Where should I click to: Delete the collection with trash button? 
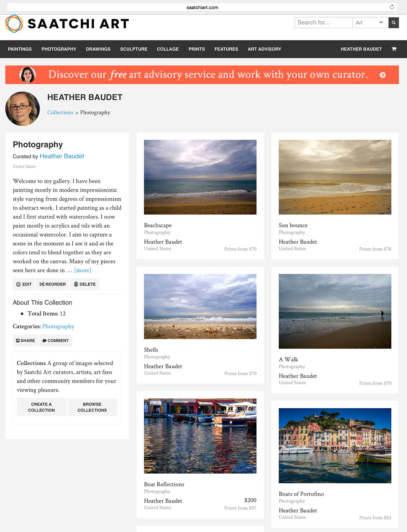click(x=85, y=284)
